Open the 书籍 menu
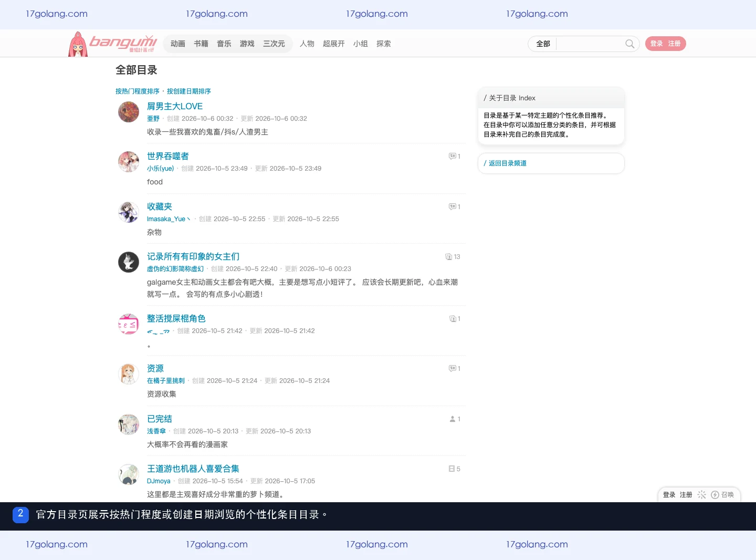This screenshot has width=756, height=560. (201, 44)
